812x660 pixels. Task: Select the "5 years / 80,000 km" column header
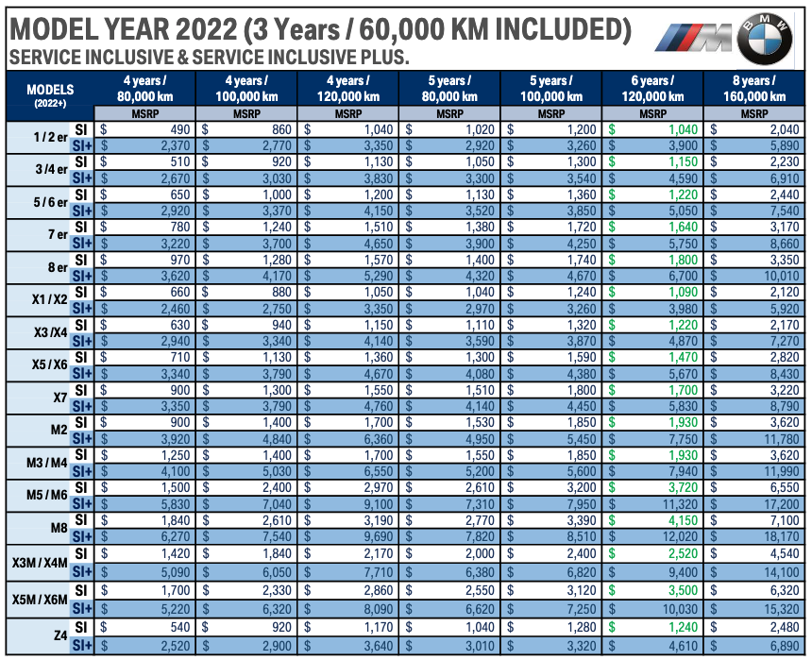coord(449,89)
